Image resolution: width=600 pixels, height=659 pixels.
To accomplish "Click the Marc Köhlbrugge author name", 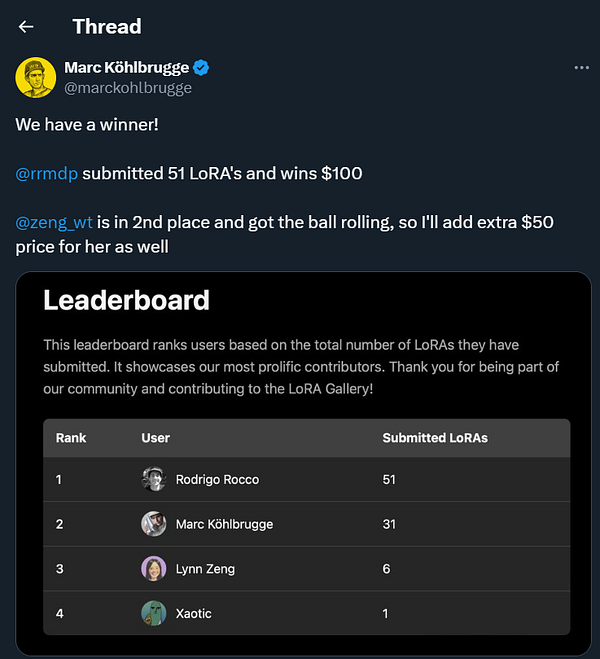I will pyautogui.click(x=125, y=68).
